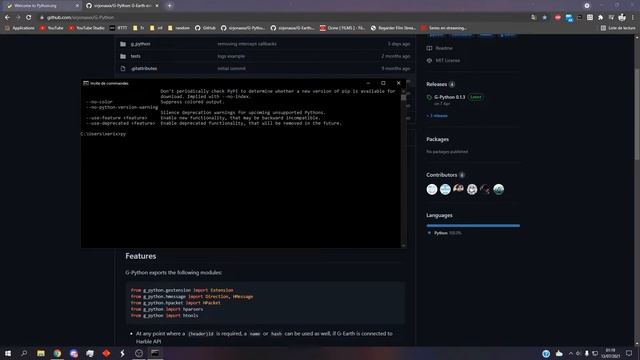Open the Regarder Film Streaming bookmark

(393, 28)
